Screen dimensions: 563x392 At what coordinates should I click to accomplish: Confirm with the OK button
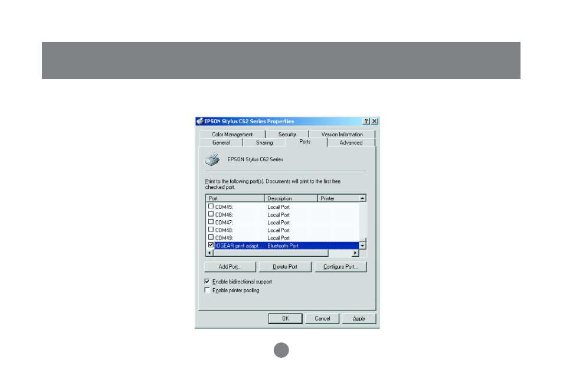286,319
